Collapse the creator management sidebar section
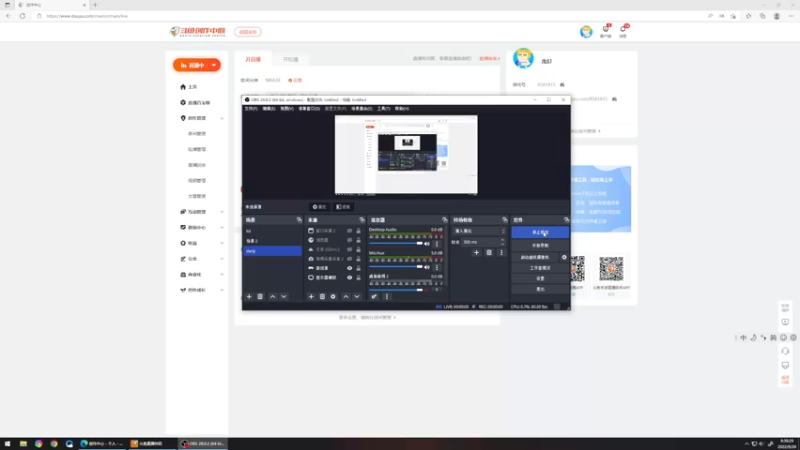Screen dimensions: 800x450 [222, 118]
